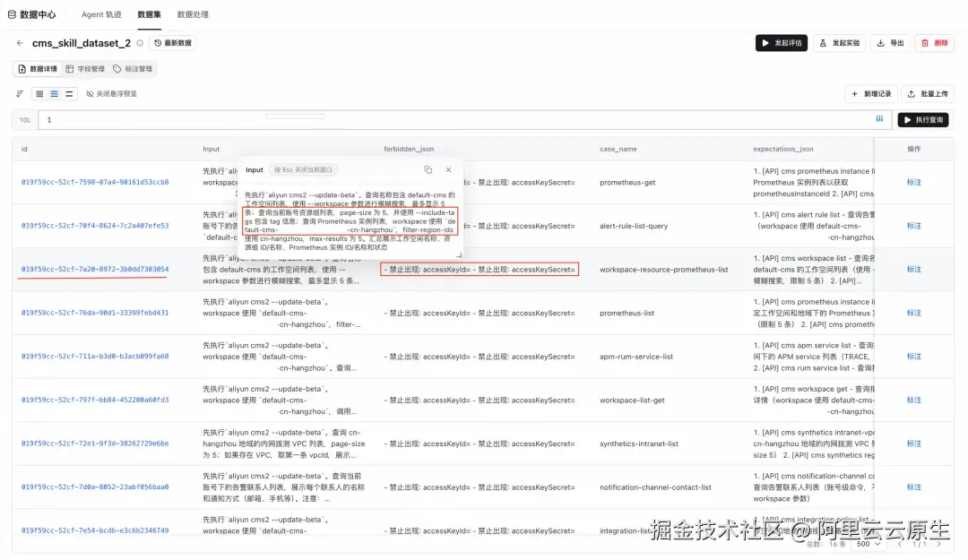Image resolution: width=968 pixels, height=560 pixels.
Task: Click the 发起实验 button
Action: point(840,43)
